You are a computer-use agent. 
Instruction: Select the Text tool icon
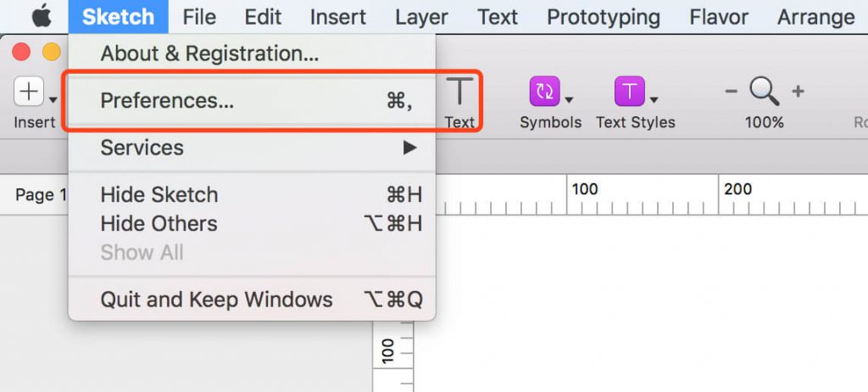459,92
